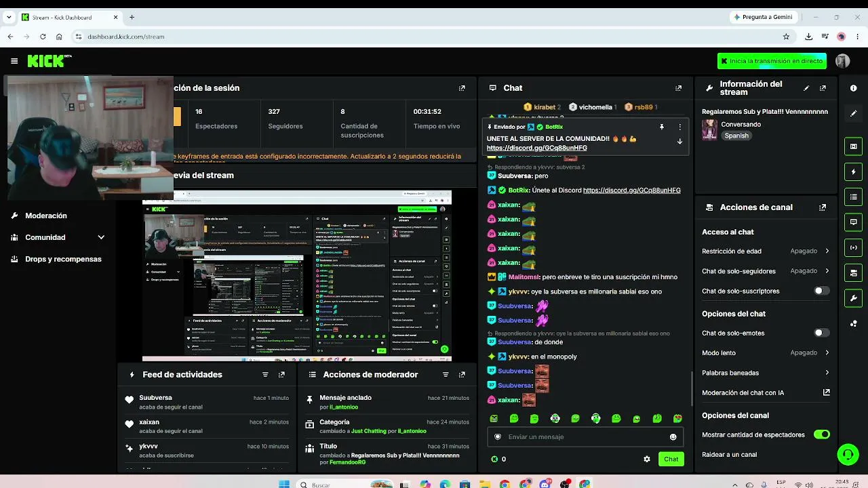Reload the page

coord(43,37)
